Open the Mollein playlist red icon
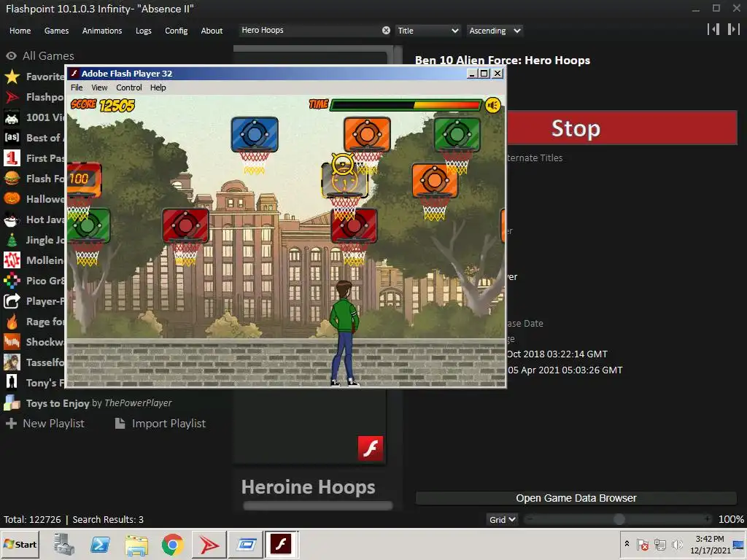 click(x=12, y=260)
